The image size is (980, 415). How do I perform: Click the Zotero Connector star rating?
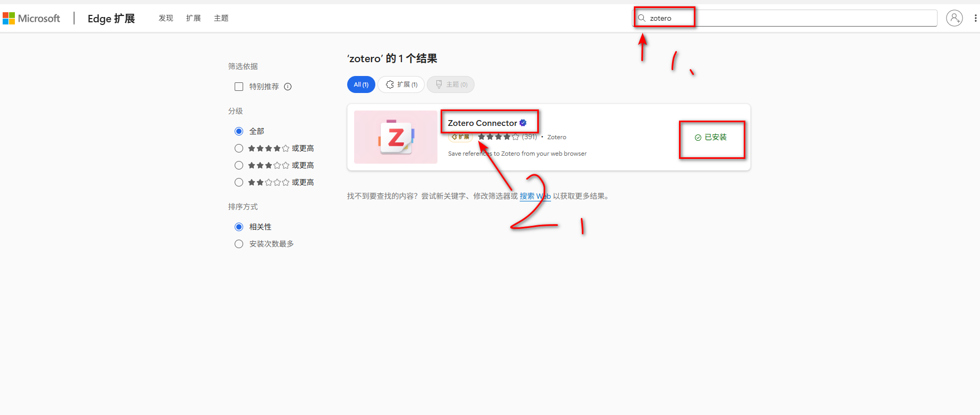(x=498, y=137)
